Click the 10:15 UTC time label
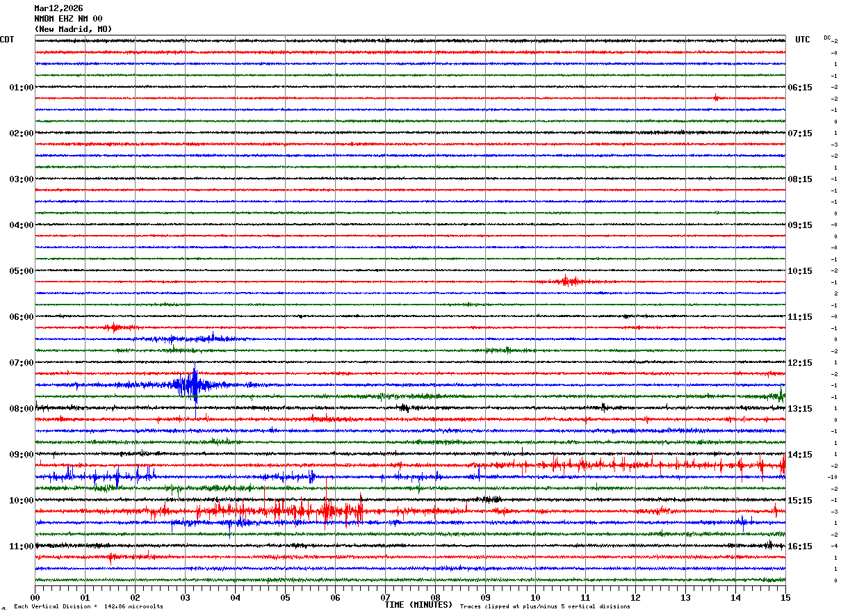The width and height of the screenshot is (841, 616). coord(800,271)
